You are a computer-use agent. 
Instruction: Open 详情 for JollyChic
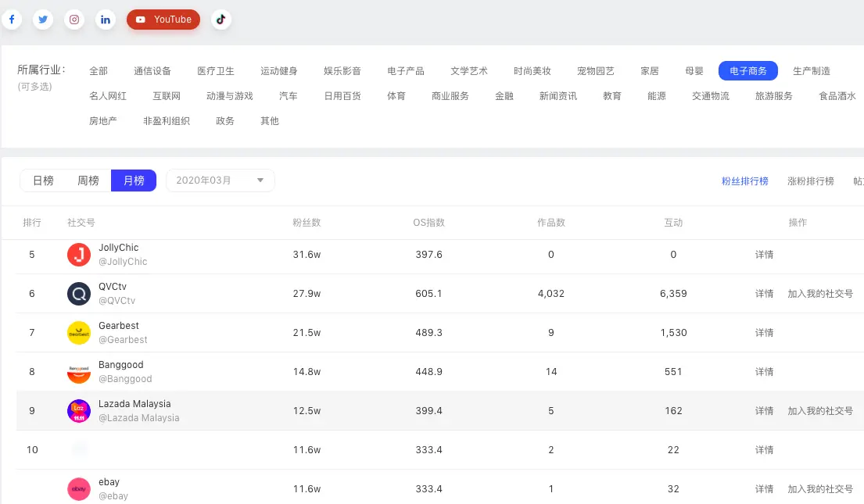765,255
